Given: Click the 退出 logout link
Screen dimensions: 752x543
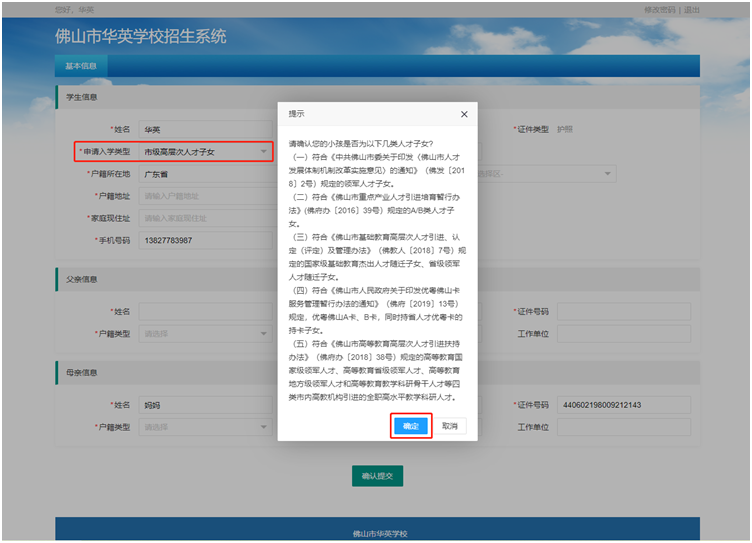Looking at the screenshot, I should click(x=692, y=9).
